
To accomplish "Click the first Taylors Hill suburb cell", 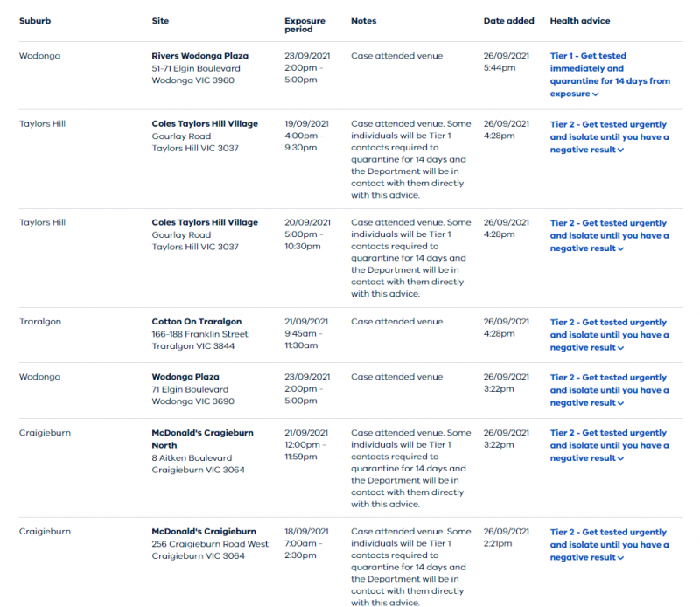I will tap(42, 123).
